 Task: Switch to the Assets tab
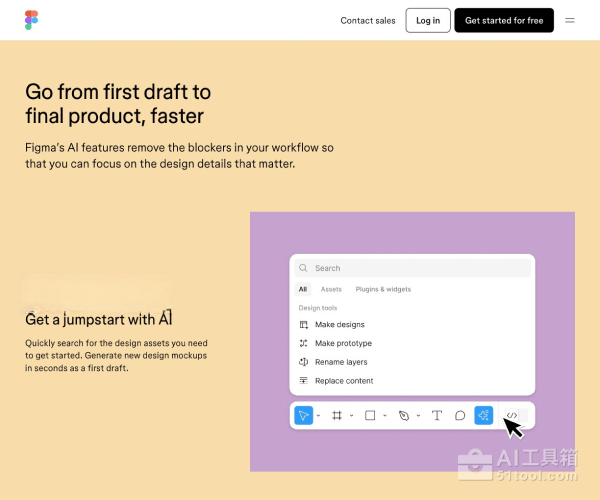[x=331, y=289]
